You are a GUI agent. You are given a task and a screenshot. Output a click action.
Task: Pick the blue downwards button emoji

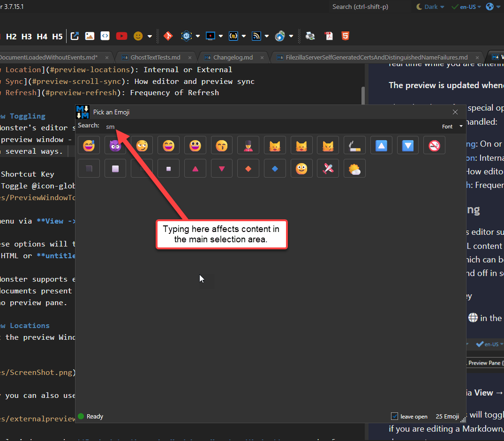pyautogui.click(x=408, y=145)
